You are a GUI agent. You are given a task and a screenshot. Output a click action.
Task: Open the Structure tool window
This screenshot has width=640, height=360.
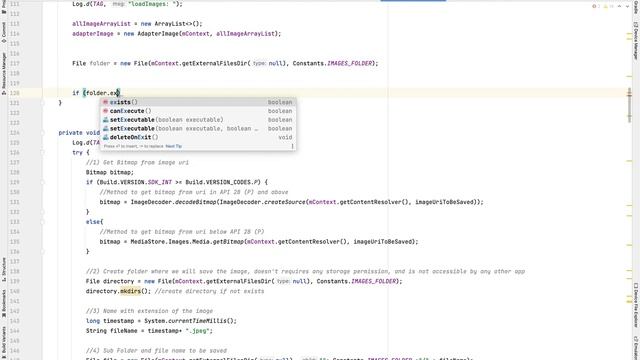pos(4,269)
